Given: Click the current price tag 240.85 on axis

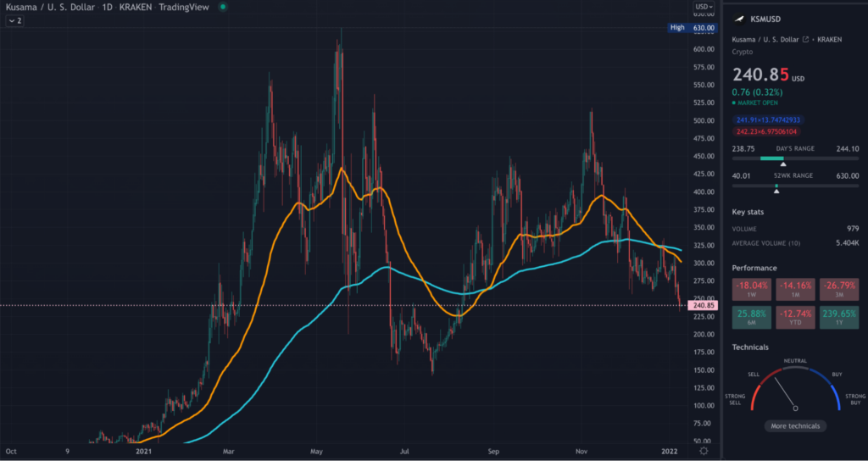Looking at the screenshot, I should [x=703, y=305].
